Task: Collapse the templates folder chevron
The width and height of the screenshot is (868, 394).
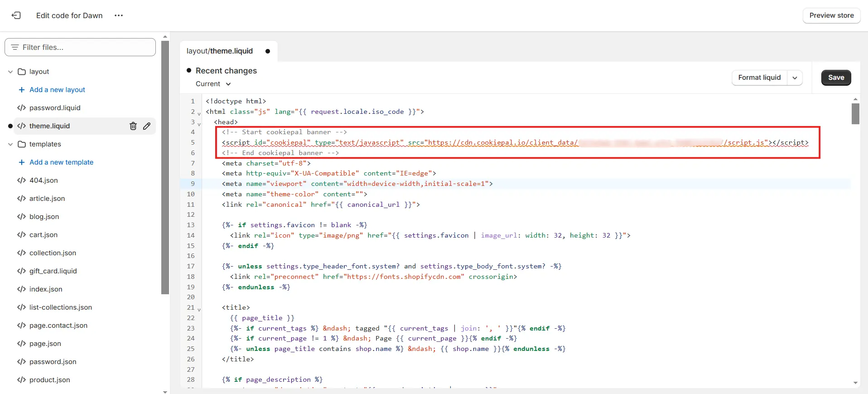Action: tap(10, 144)
